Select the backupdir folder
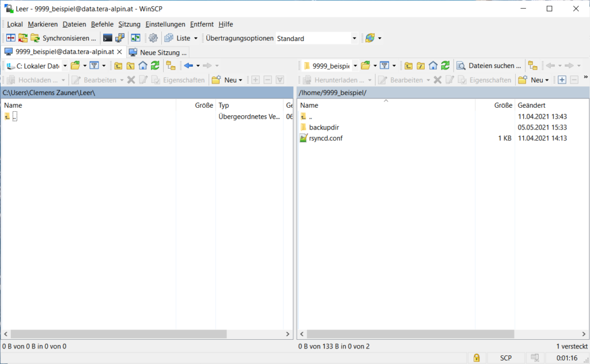590x364 pixels. click(324, 127)
